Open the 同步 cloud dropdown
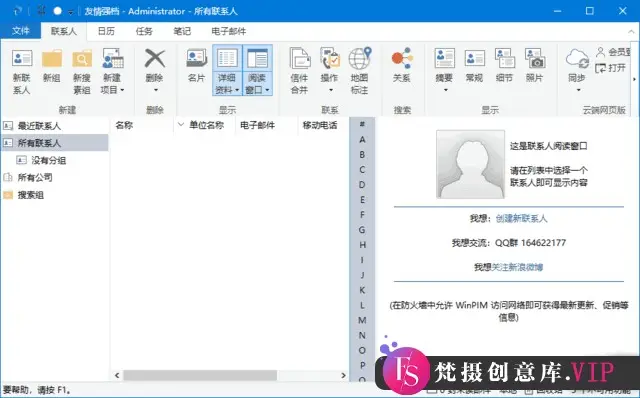This screenshot has width=640, height=398. (577, 70)
